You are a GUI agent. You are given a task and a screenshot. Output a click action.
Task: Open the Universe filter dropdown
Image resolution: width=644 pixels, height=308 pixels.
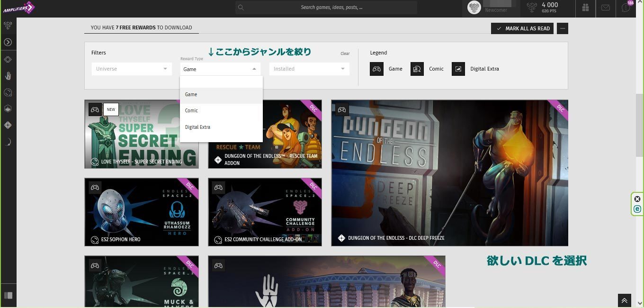point(132,69)
